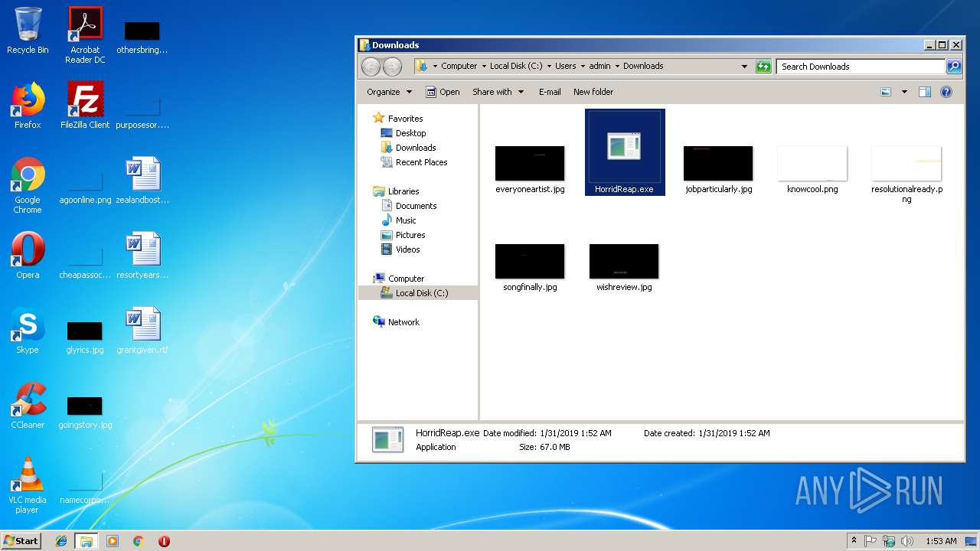Open Explorer Help question mark icon
Image resolution: width=980 pixels, height=551 pixels.
(946, 92)
